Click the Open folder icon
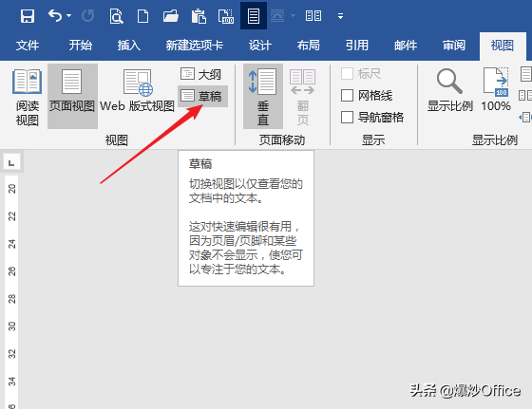532x409 pixels. pyautogui.click(x=171, y=16)
